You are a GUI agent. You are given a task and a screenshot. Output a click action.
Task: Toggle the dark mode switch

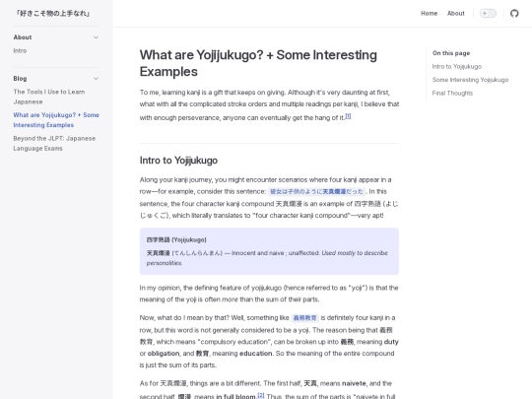(x=488, y=13)
